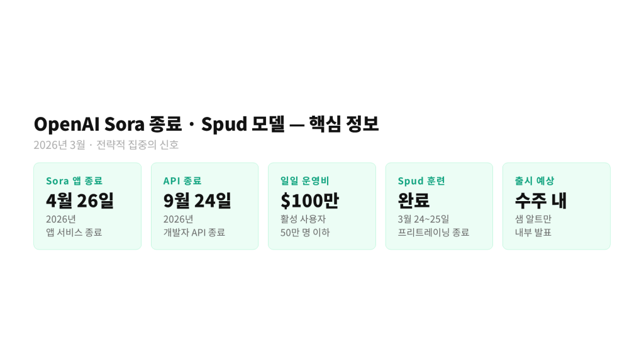The image size is (644, 362).
Task: Select the 'Spud 훈련' card label
Action: pyautogui.click(x=421, y=181)
